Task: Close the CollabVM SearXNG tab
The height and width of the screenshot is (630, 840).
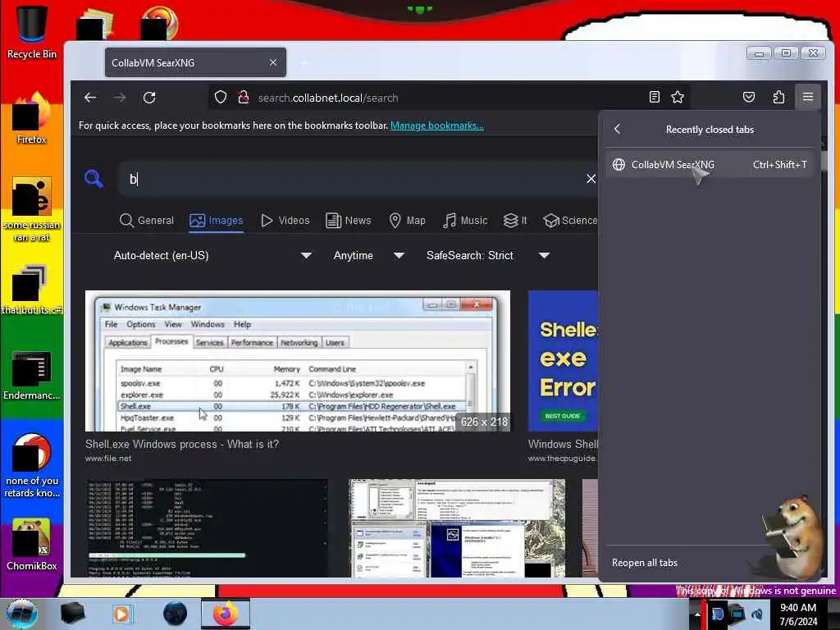Action: pyautogui.click(x=273, y=62)
